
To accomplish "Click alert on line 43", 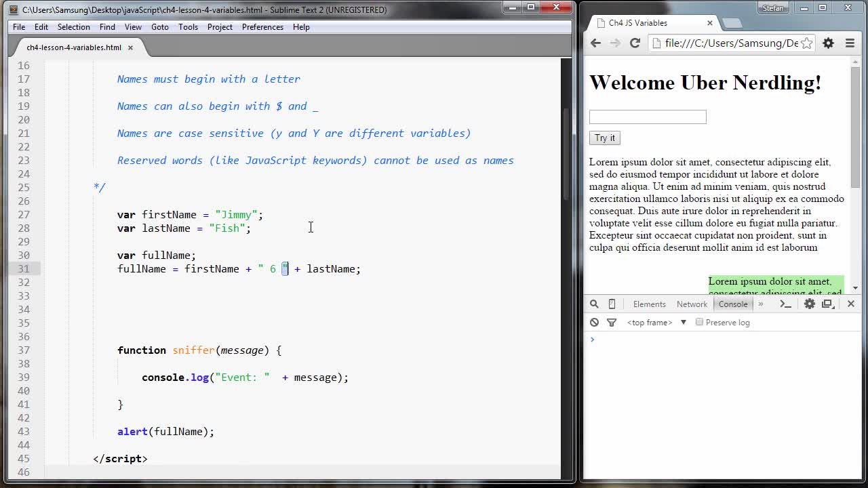I will (x=132, y=432).
